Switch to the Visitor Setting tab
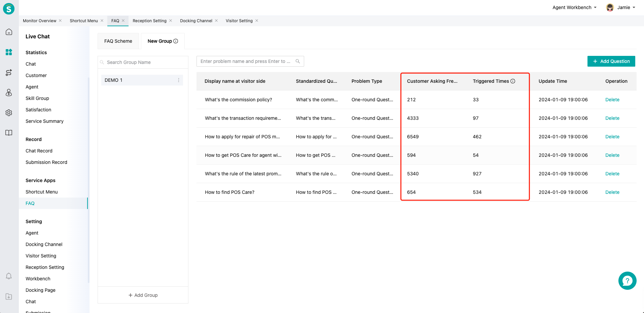 pyautogui.click(x=239, y=21)
